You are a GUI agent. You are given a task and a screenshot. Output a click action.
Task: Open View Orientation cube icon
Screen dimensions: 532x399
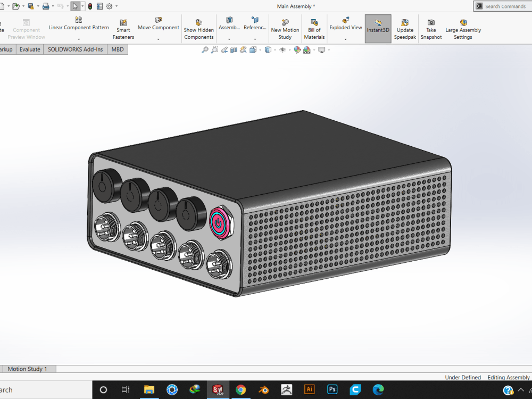click(x=253, y=50)
